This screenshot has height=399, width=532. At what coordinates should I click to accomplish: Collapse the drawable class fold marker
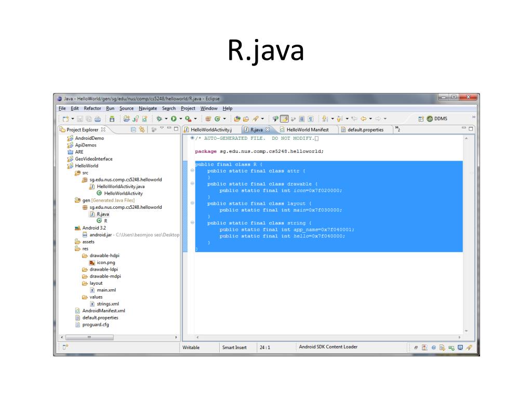[192, 184]
